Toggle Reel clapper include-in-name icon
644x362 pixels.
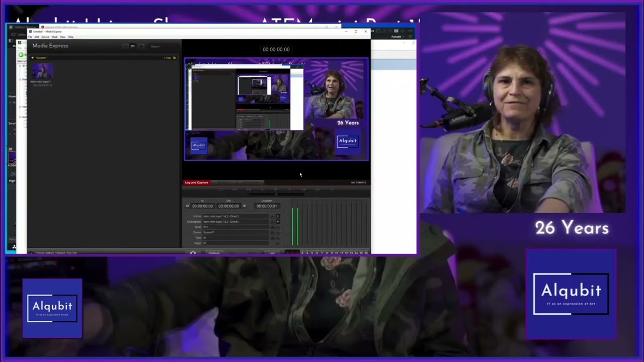[272, 227]
